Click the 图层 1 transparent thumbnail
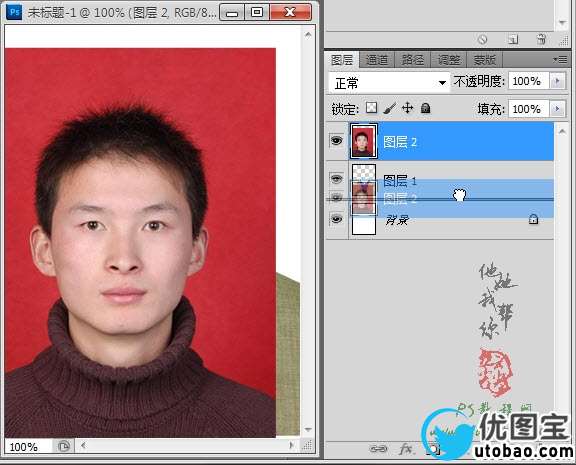This screenshot has width=576, height=465. (x=364, y=173)
